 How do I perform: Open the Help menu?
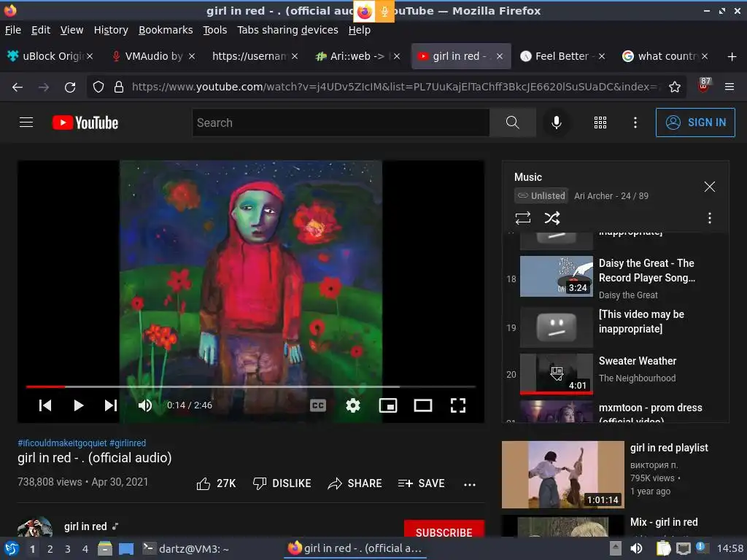point(359,30)
